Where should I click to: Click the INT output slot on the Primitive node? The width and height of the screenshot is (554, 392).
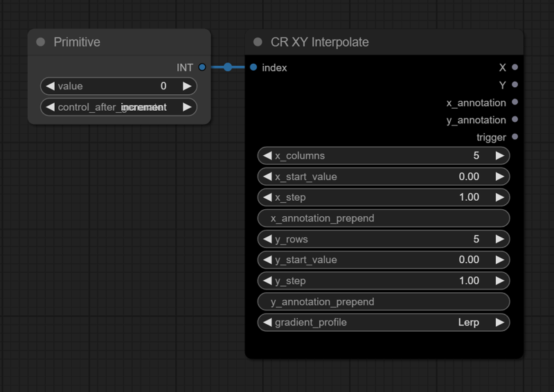pyautogui.click(x=202, y=67)
